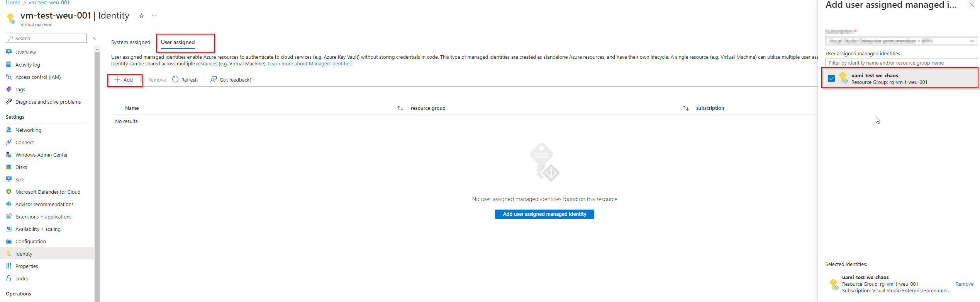The height and width of the screenshot is (302, 980).
Task: Sort by resource group column arrows
Action: click(686, 108)
